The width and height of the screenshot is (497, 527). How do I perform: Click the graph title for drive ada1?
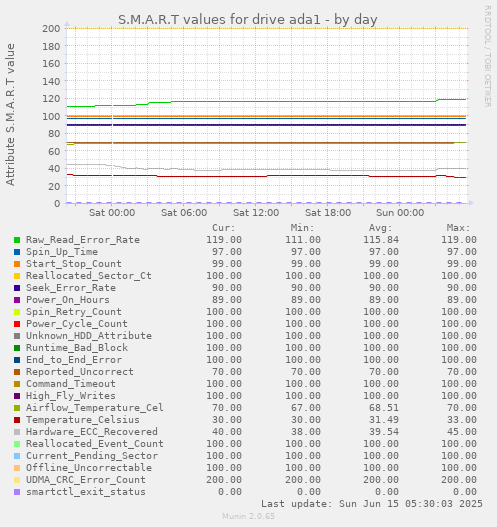click(x=248, y=19)
